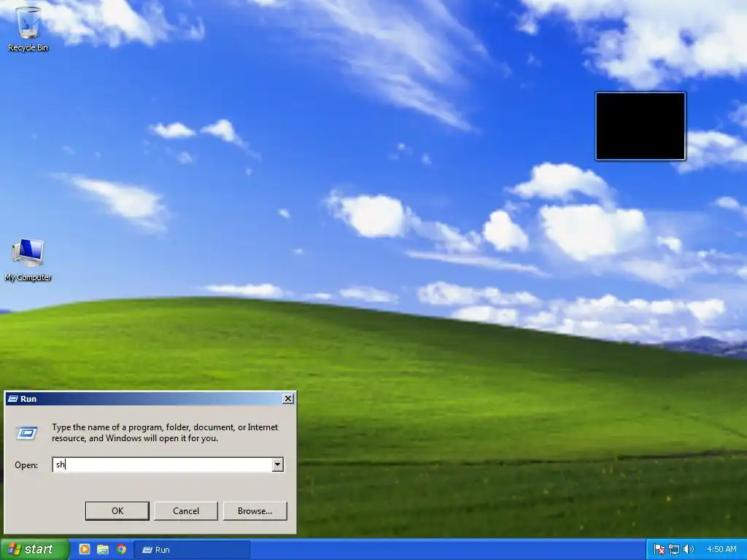Screen dimensions: 747x560
Task: Expand the Open field dropdown arrow
Action: coord(278,464)
